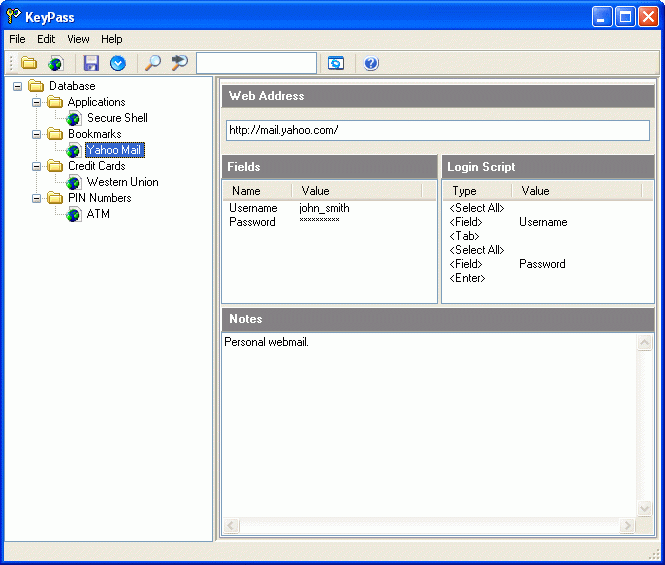Click the PIN Numbers folder icon
Viewport: 665px width, 565px height.
(55, 198)
